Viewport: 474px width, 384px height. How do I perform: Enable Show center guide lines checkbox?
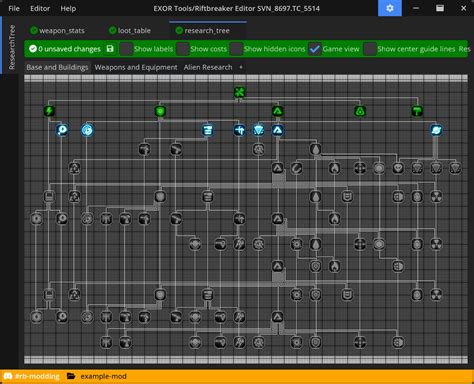coord(369,49)
